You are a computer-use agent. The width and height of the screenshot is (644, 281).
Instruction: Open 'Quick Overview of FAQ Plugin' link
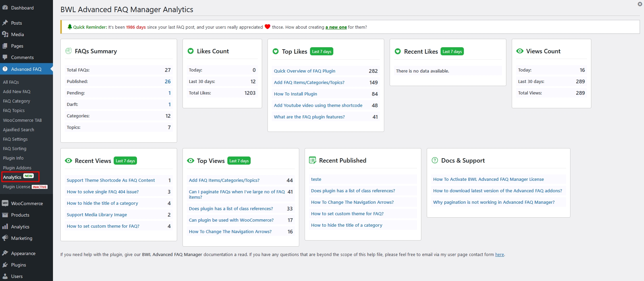tap(304, 71)
